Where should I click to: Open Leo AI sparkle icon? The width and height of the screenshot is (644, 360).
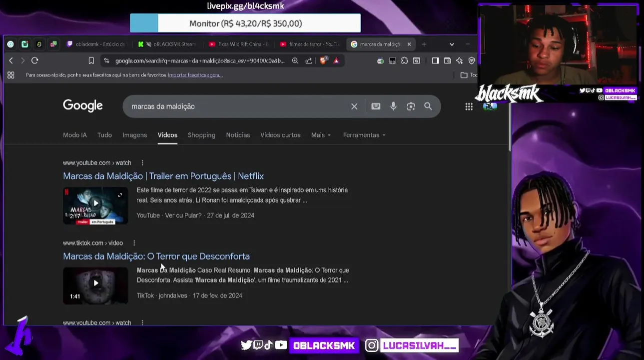click(459, 60)
